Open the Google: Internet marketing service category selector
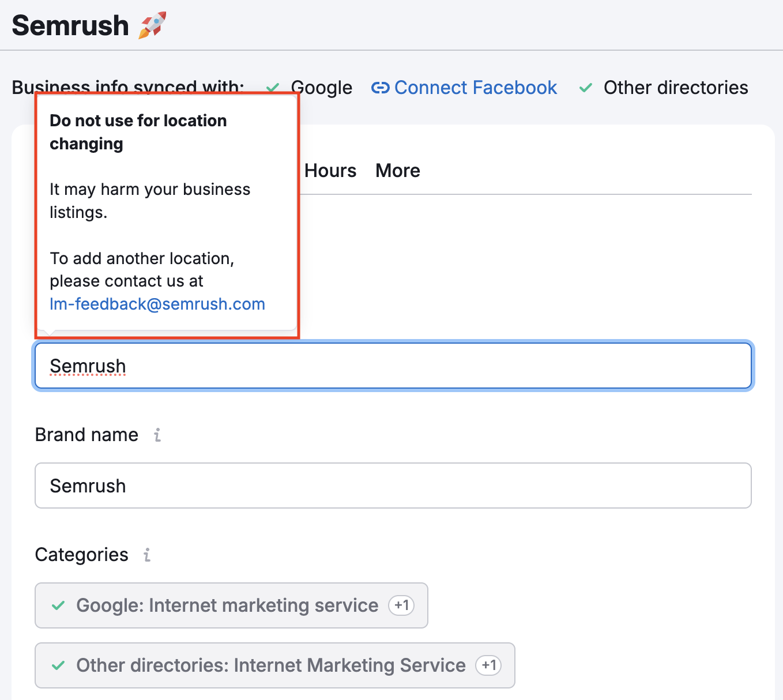 [227, 605]
